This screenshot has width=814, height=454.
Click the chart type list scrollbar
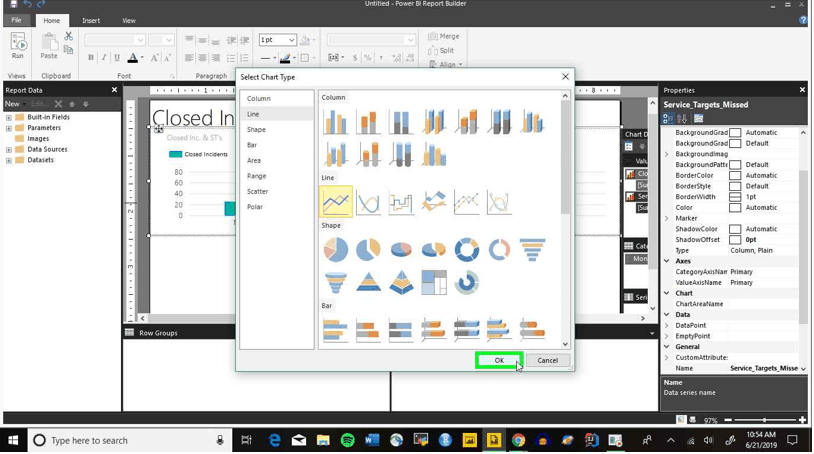565,157
